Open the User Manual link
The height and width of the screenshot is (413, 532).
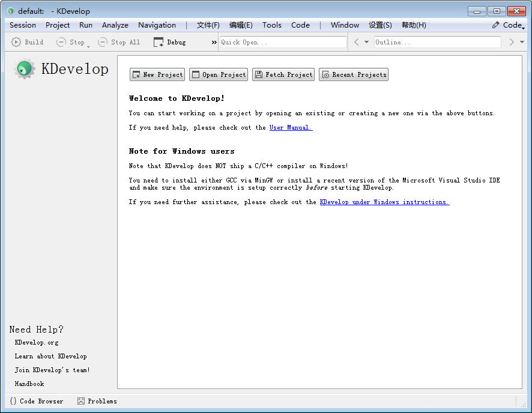pos(291,127)
